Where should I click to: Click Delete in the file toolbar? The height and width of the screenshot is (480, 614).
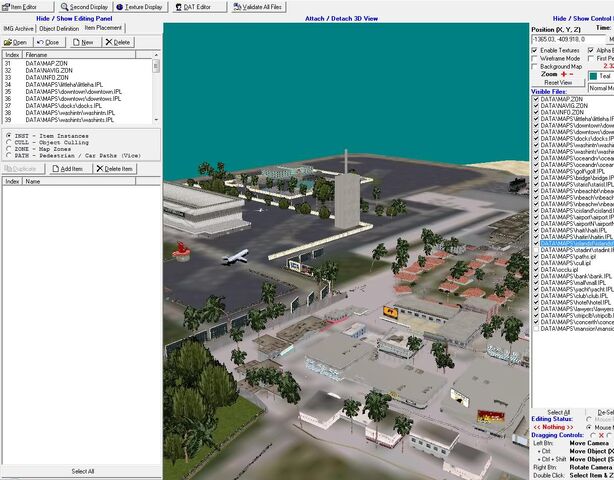click(118, 42)
